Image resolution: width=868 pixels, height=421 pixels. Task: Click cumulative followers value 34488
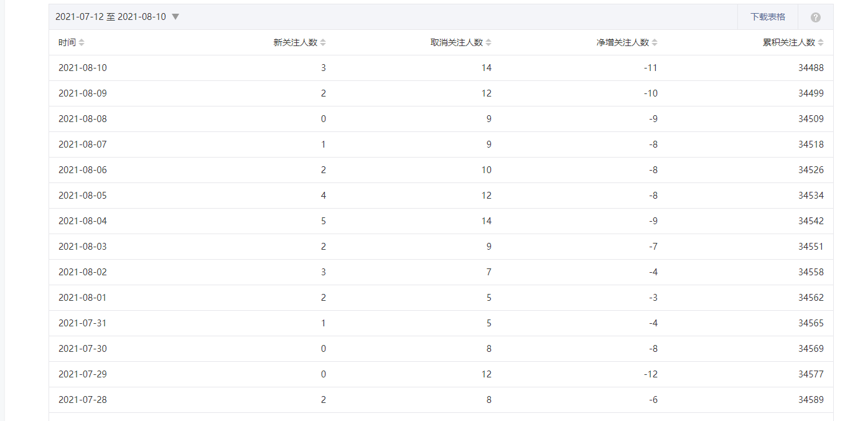coord(811,68)
